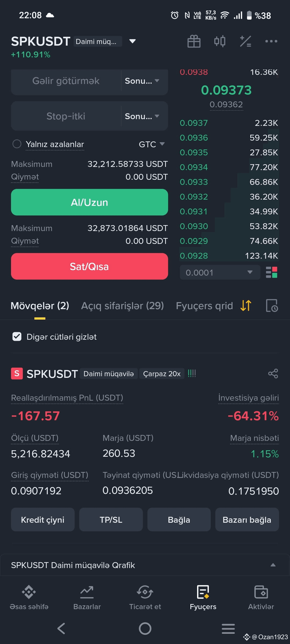Open the three-dot more options menu
The image size is (290, 644).
point(271,41)
